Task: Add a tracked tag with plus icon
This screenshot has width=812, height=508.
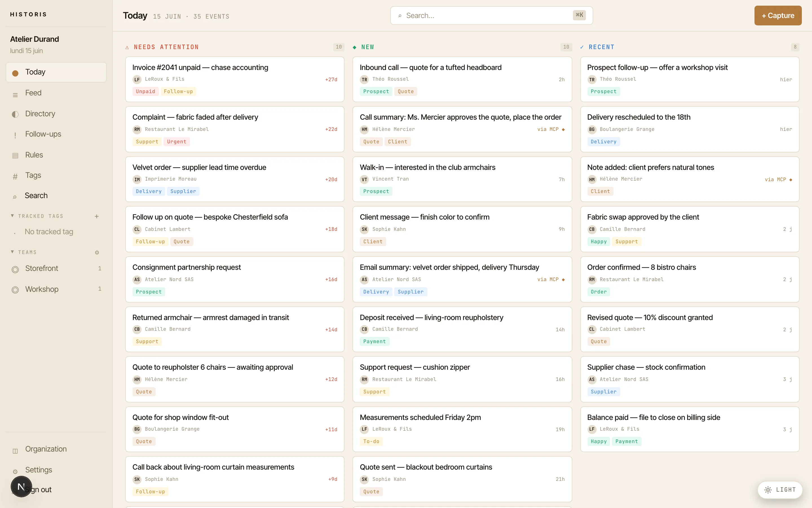Action: point(97,216)
